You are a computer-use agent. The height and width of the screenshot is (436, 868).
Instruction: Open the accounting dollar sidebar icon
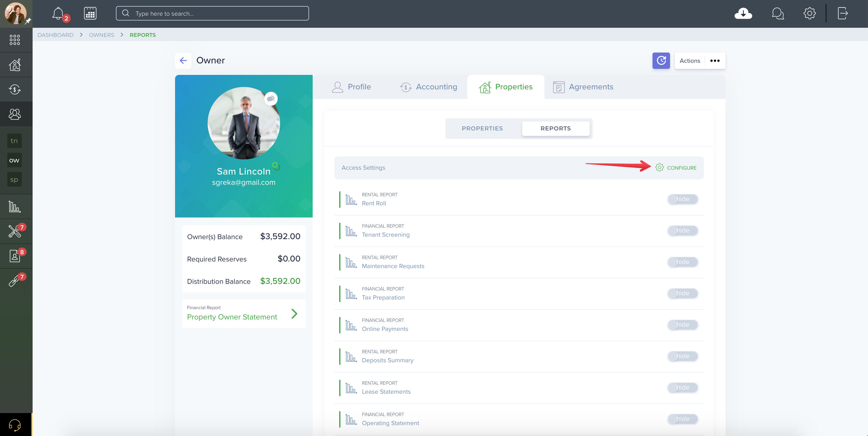tap(15, 89)
